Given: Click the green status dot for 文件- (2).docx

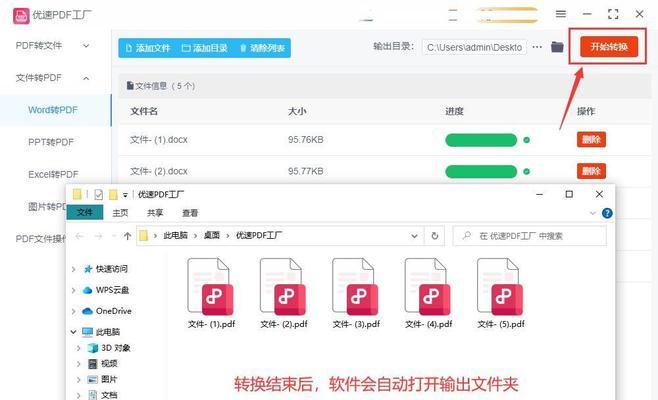Looking at the screenshot, I should pyautogui.click(x=527, y=171).
